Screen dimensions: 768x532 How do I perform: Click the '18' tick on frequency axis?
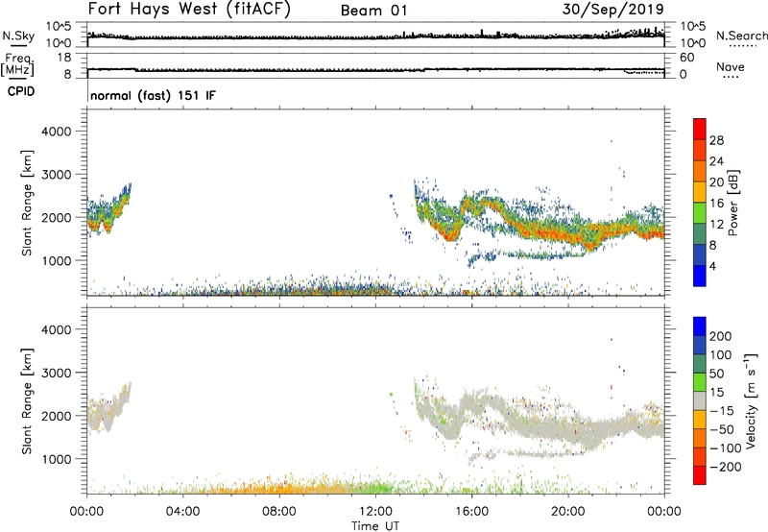pos(64,58)
